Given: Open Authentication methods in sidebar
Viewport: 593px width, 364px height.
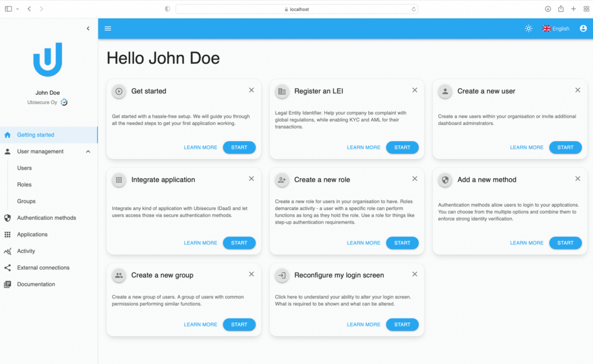Looking at the screenshot, I should pyautogui.click(x=46, y=218).
